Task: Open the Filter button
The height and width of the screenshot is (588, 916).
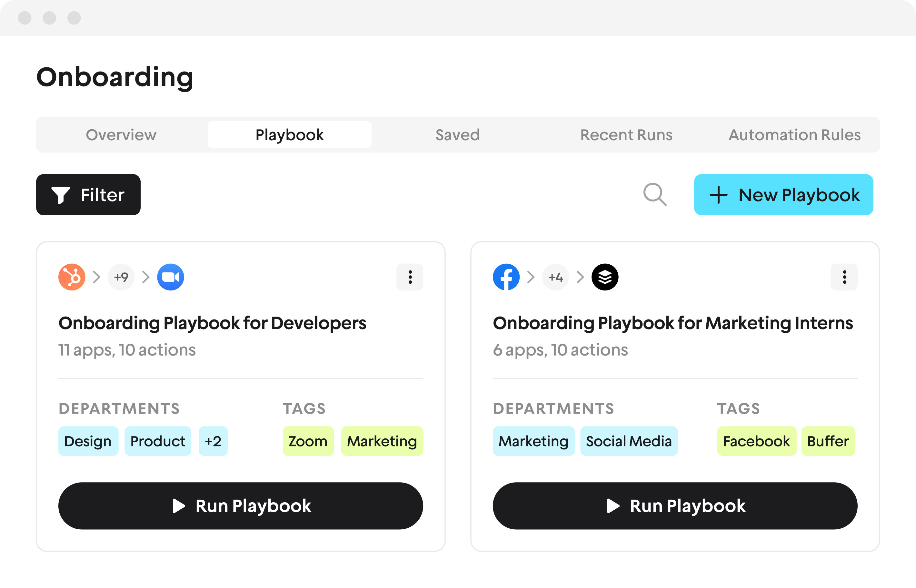Action: 88,195
